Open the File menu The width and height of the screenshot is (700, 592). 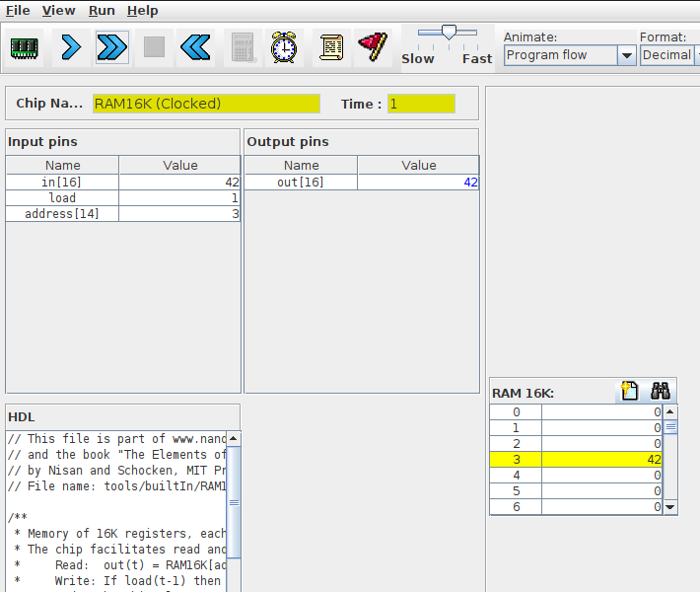tap(18, 10)
